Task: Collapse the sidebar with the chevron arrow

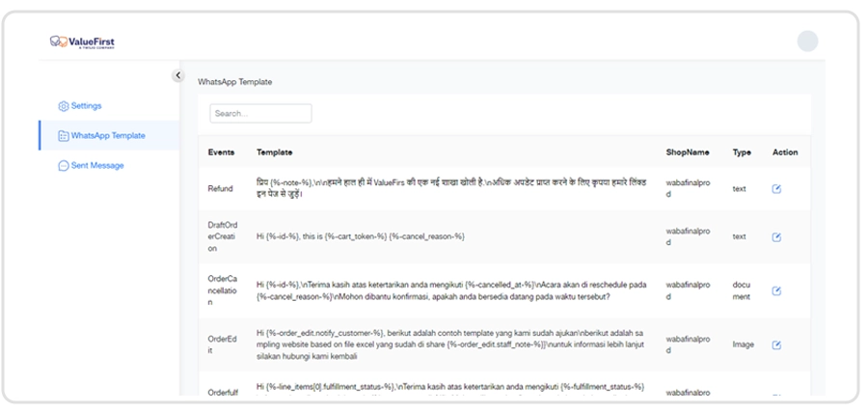Action: pos(178,76)
